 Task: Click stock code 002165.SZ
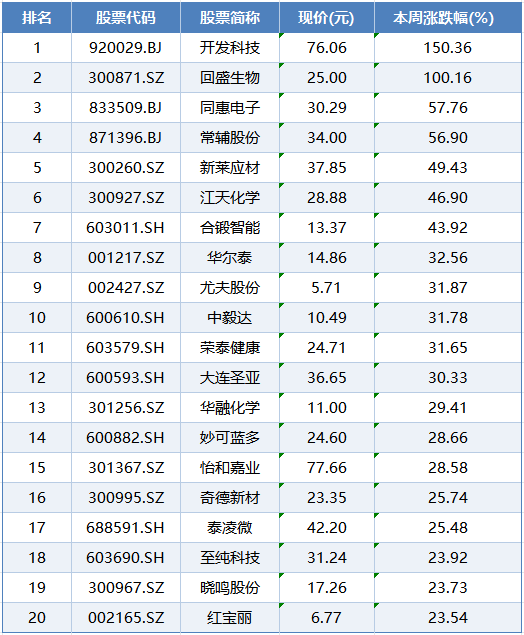pos(126,618)
